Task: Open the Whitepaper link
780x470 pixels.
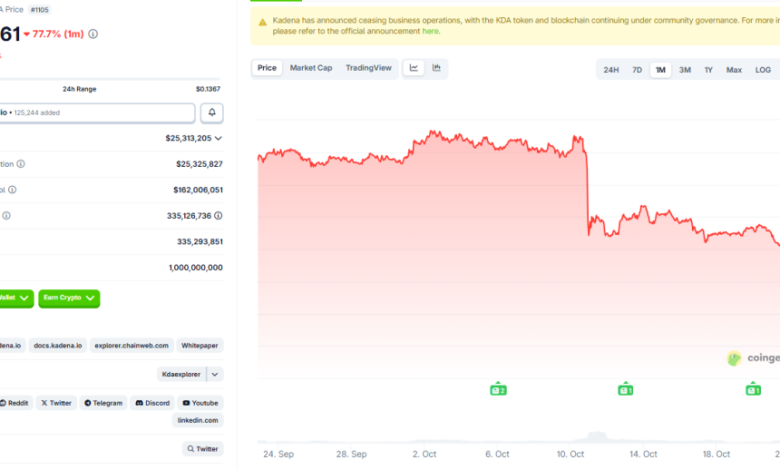Action: pos(200,345)
